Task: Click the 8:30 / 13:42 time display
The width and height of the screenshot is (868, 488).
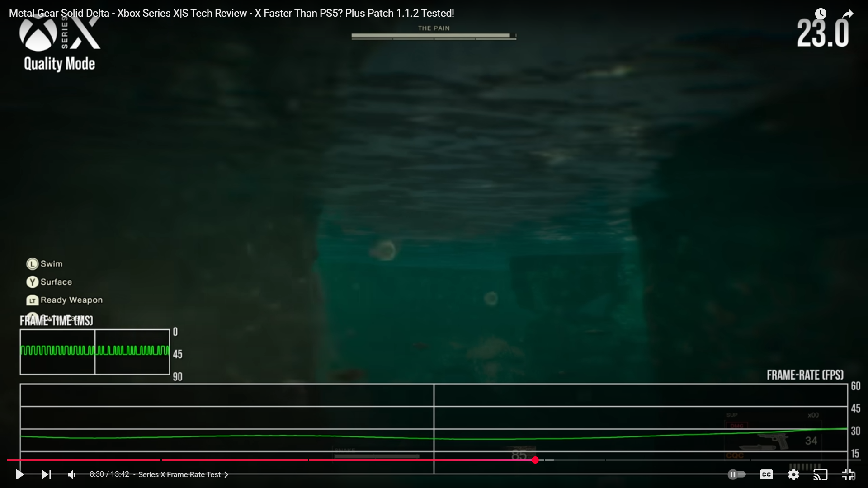Action: tap(109, 474)
